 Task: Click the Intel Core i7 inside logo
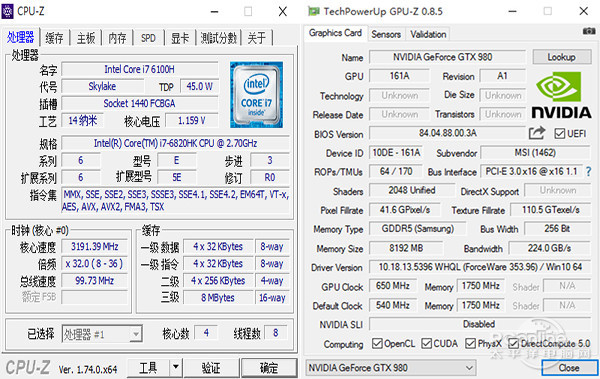coord(256,95)
